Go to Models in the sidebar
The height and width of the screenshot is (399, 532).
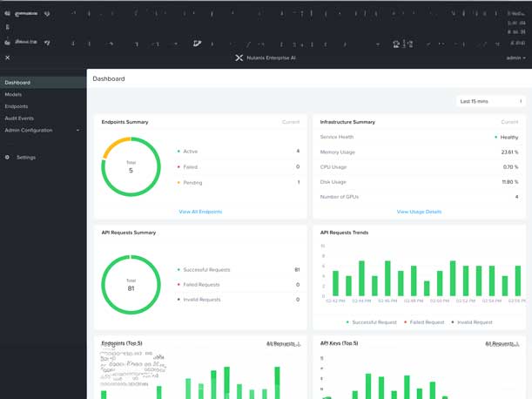point(13,94)
